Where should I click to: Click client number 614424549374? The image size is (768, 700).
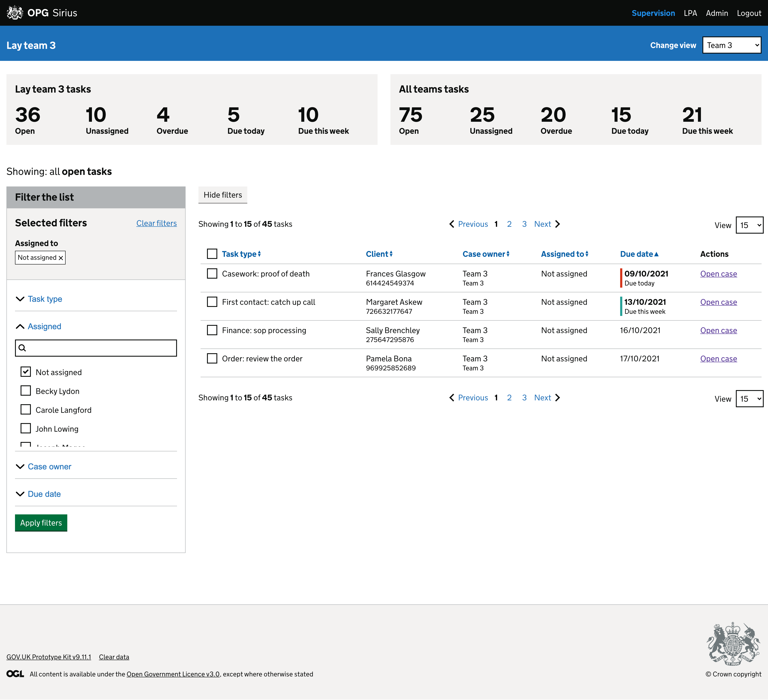click(x=390, y=283)
